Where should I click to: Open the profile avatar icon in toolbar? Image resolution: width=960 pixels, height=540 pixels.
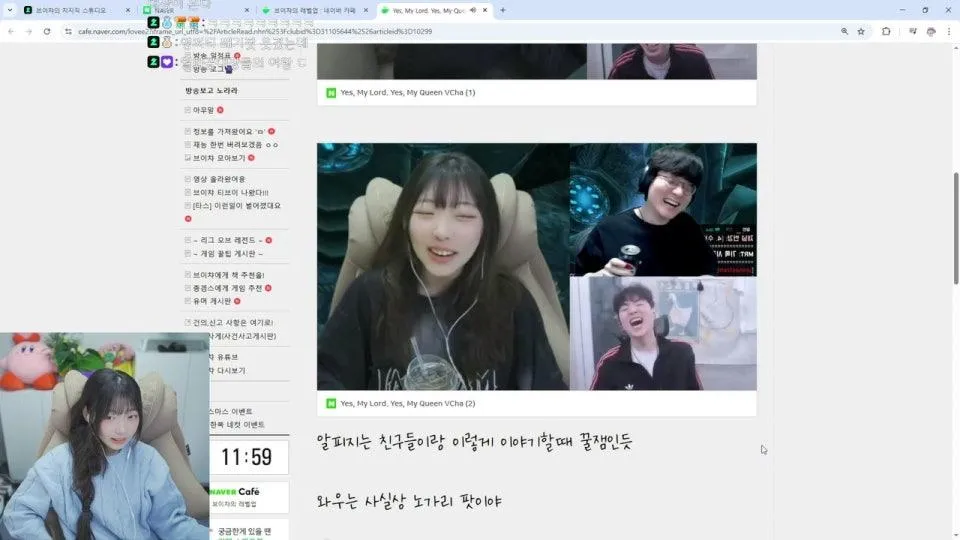coord(931,31)
